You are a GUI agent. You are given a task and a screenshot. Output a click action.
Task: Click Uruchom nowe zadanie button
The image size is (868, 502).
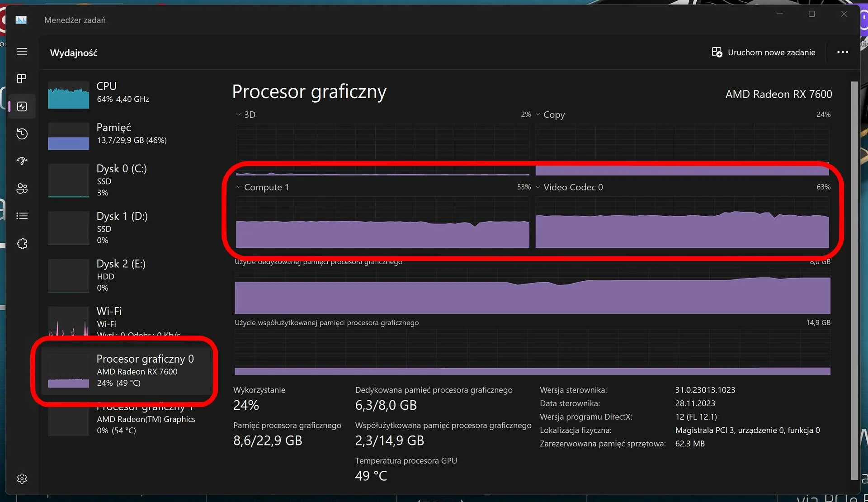click(x=764, y=52)
